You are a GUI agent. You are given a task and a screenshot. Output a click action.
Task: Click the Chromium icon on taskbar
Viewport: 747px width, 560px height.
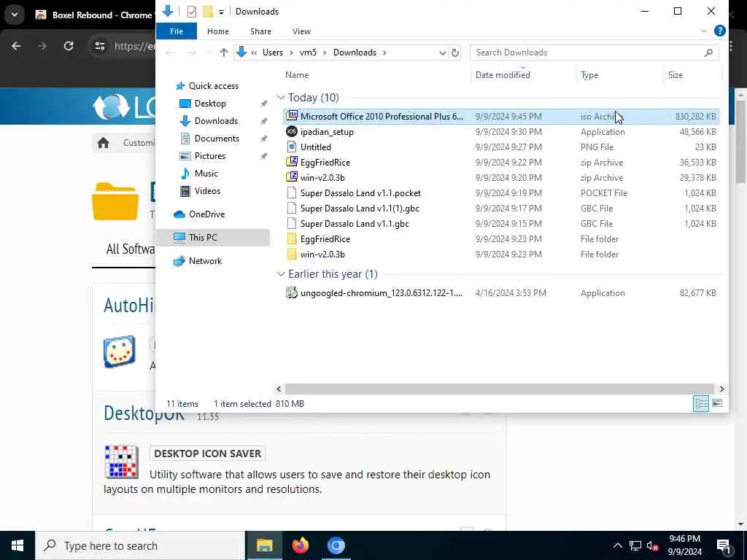tap(336, 545)
